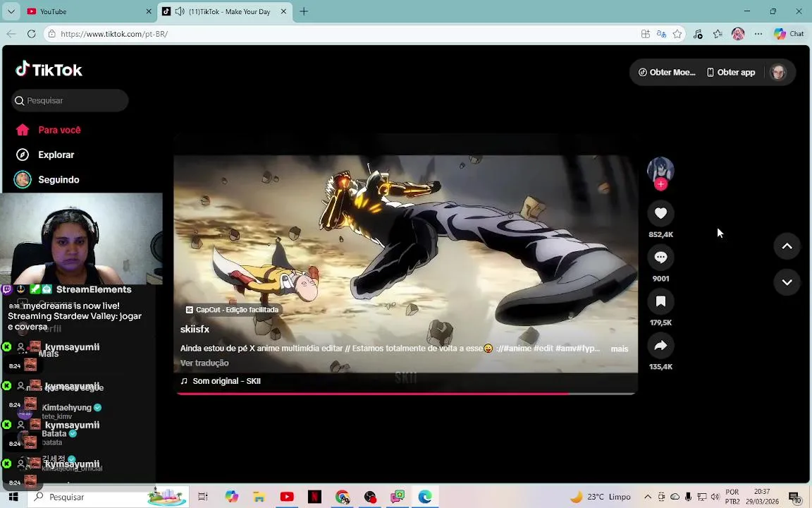Open network tray icon

click(702, 497)
